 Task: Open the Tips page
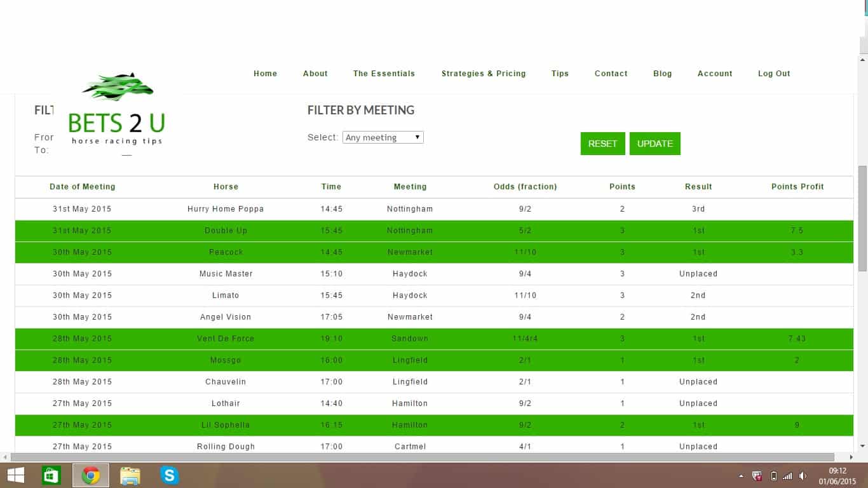560,74
